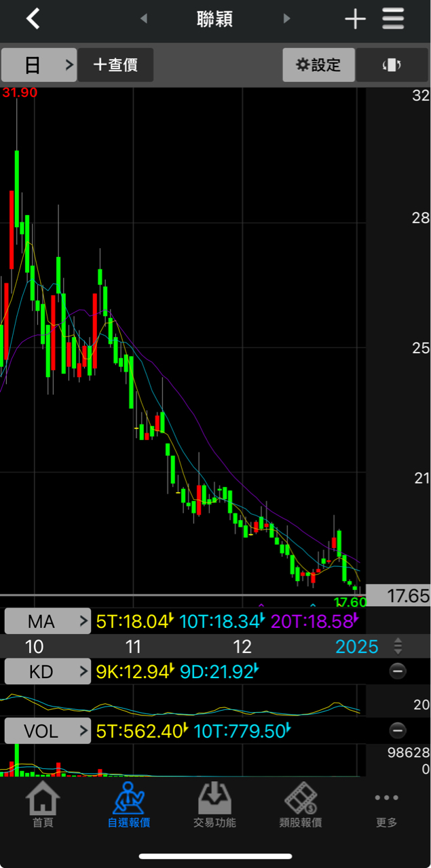The height and width of the screenshot is (868, 431).
Task: Tap the month 12 axis label
Action: click(242, 646)
